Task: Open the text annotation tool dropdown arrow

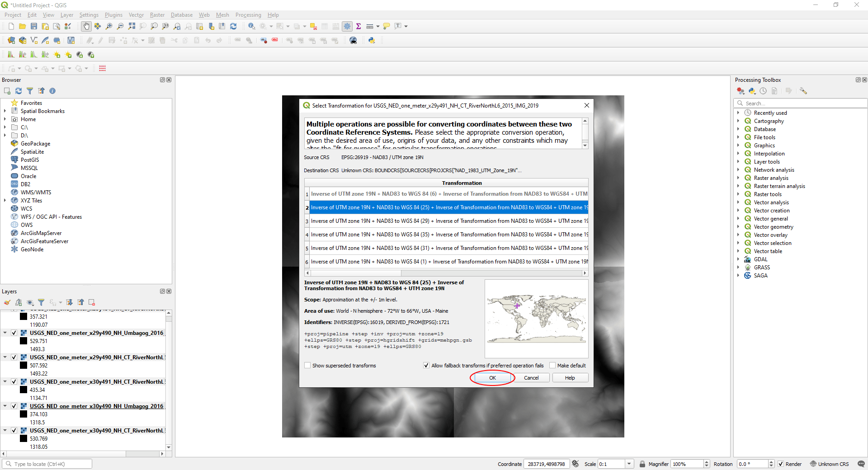Action: click(x=406, y=26)
